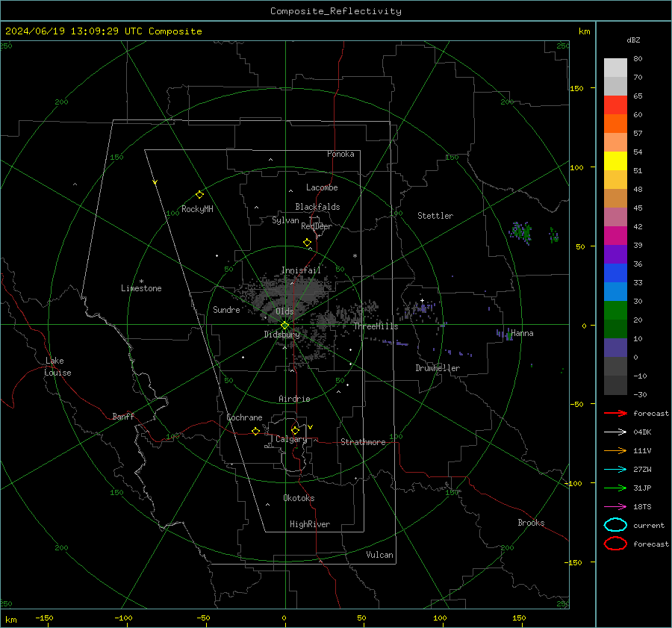Click the Didsbury city label
The image size is (672, 628).
point(282,335)
